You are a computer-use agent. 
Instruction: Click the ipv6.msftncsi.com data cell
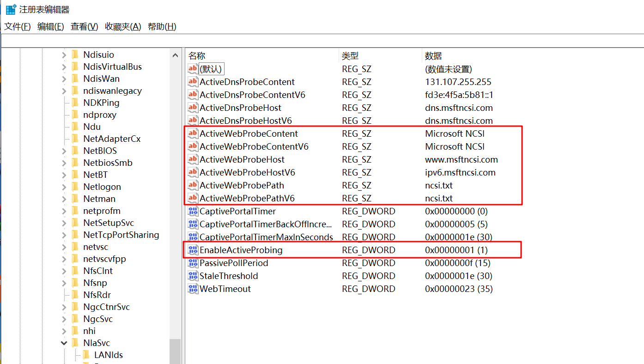click(460, 173)
